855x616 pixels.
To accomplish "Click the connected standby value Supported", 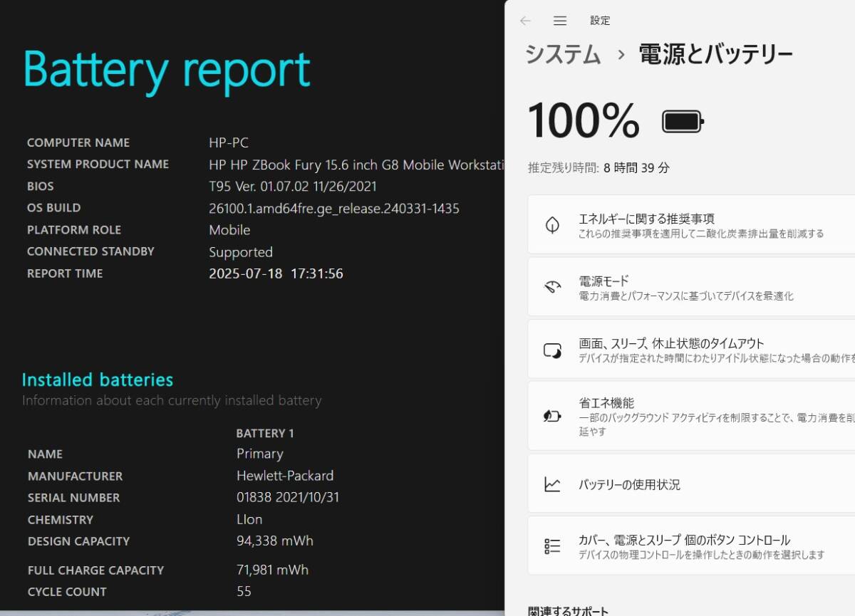I will (241, 252).
